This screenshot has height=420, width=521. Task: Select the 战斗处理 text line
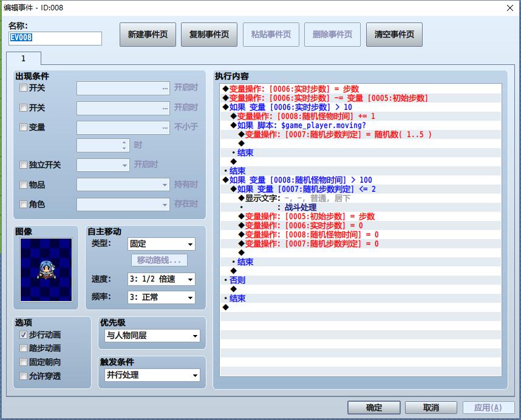point(361,208)
